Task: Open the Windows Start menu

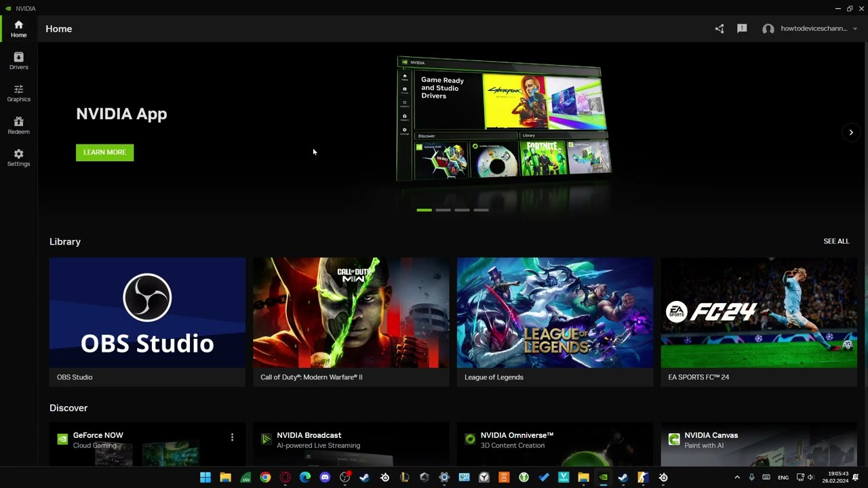Action: [205, 477]
